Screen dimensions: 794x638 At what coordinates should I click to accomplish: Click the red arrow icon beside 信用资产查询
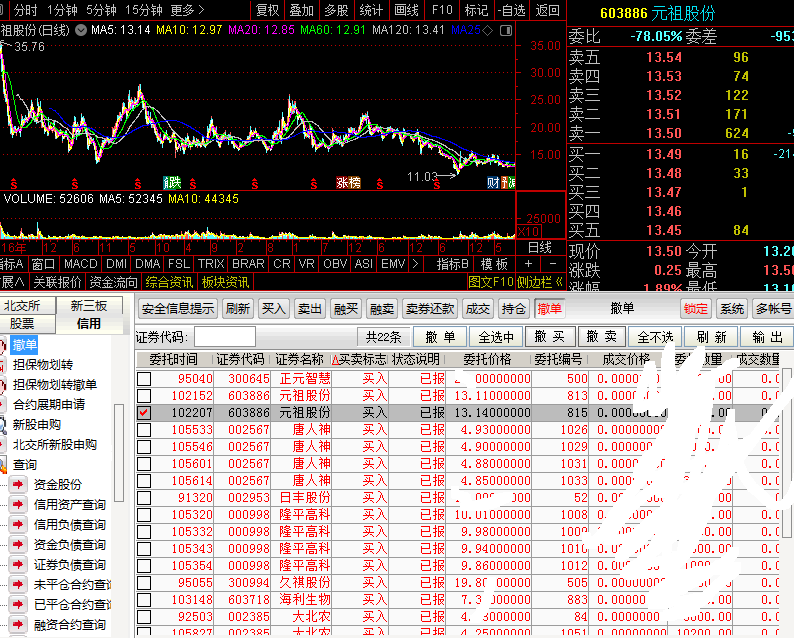point(18,504)
